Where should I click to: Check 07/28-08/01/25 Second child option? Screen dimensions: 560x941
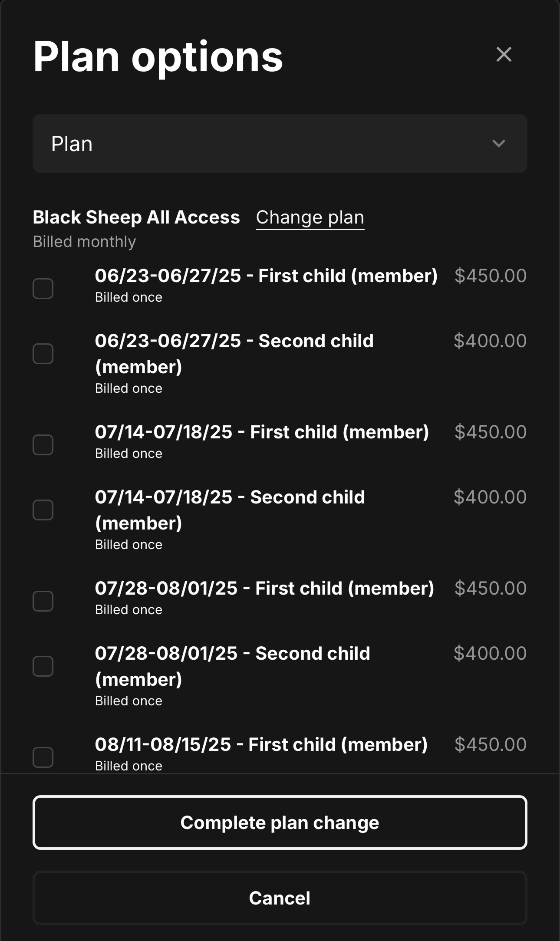(x=43, y=666)
